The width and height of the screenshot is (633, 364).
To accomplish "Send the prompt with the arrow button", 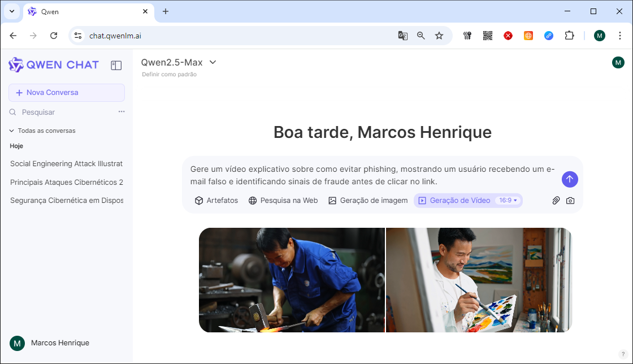I will 570,179.
